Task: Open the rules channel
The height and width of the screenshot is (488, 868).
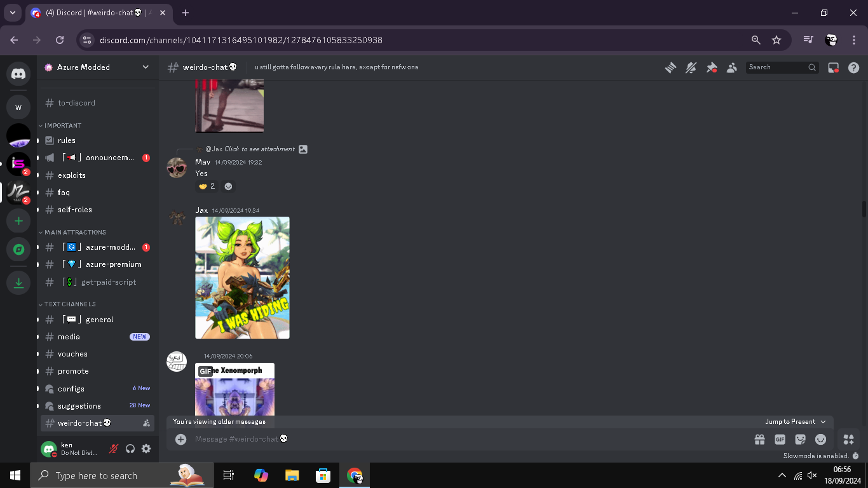Action: click(98, 140)
